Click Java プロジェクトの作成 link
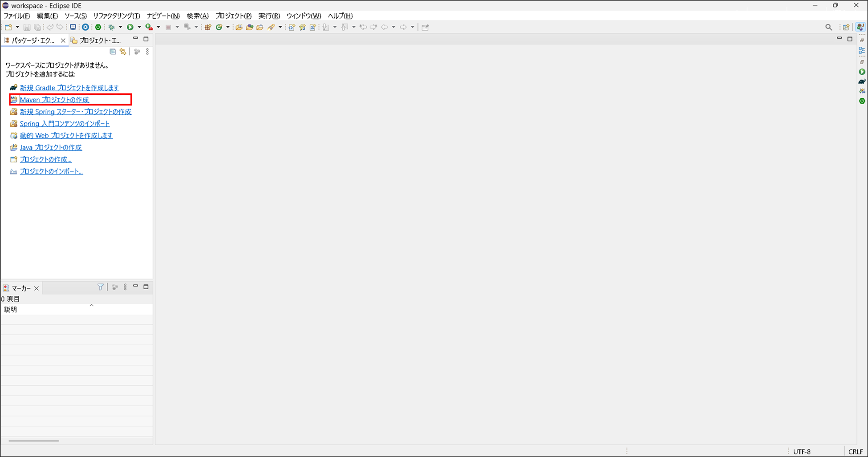Screen dimensions: 868x457 (51, 147)
